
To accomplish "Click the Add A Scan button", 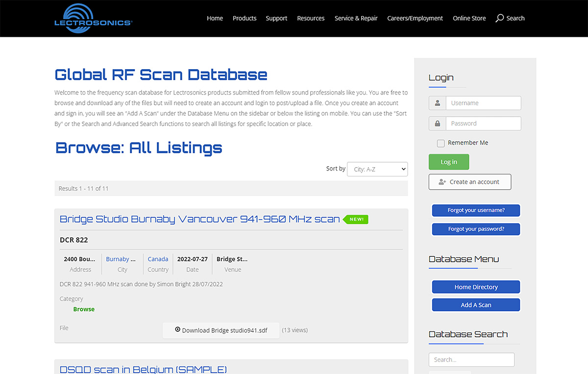I will coord(475,304).
